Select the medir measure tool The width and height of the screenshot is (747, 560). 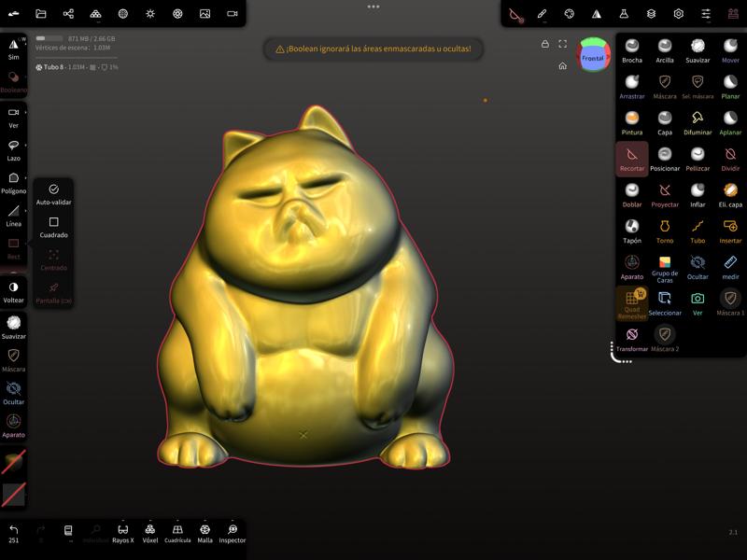click(x=730, y=268)
